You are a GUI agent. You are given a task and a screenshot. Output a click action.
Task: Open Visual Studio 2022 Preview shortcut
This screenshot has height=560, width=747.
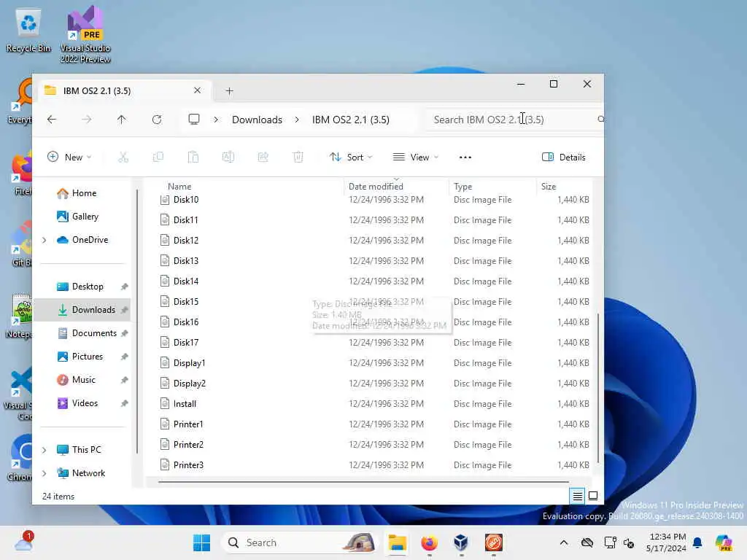tap(85, 34)
